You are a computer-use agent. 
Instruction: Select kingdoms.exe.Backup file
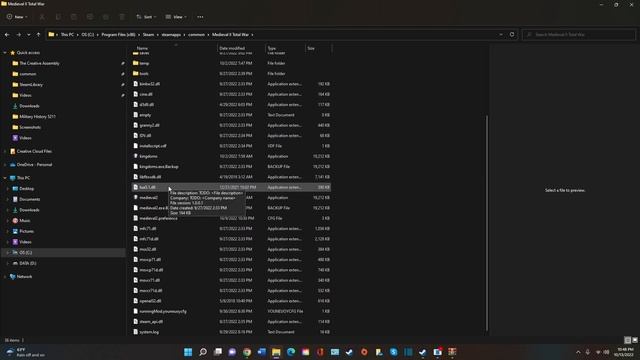tap(231, 167)
